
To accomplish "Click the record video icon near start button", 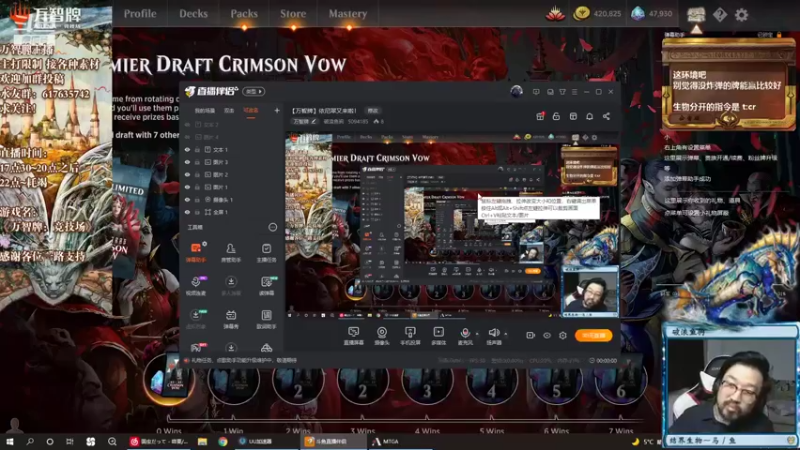I will 530,336.
